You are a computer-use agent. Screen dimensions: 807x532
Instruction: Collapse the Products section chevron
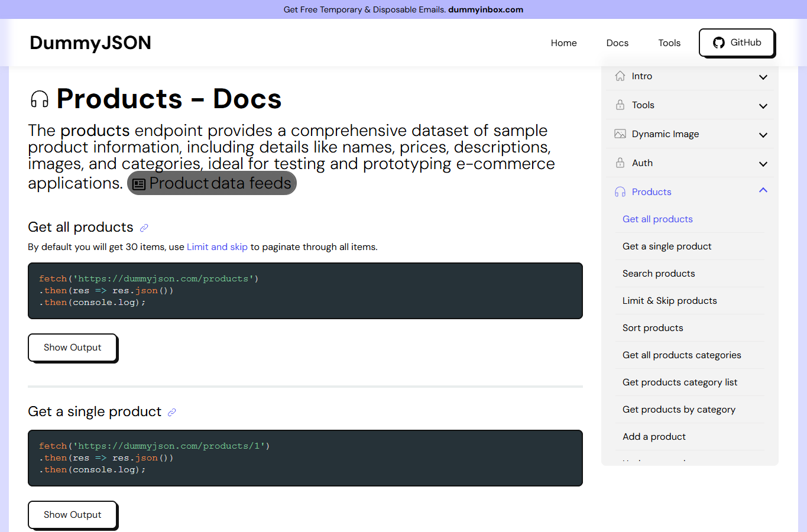tap(763, 190)
